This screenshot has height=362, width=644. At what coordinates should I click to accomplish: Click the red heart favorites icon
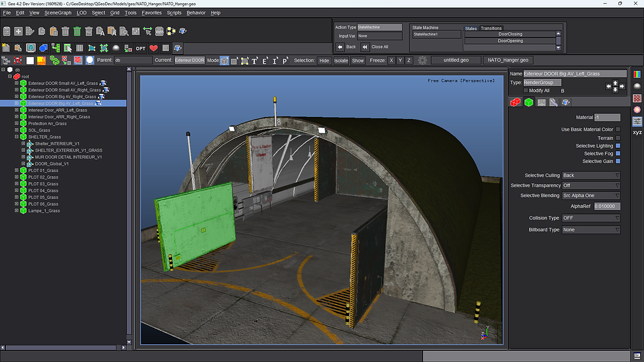[153, 48]
